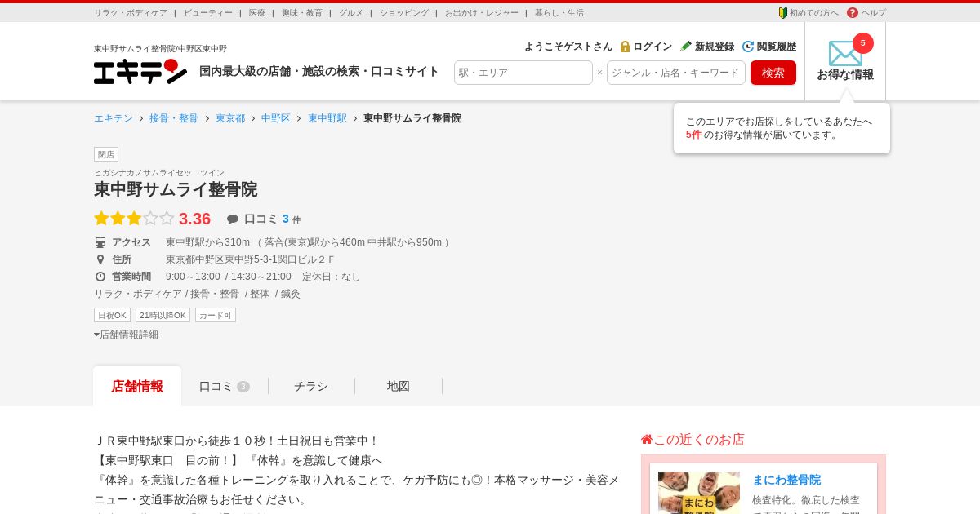
Task: Click the エキテン breadcrumb link
Action: pyautogui.click(x=114, y=118)
